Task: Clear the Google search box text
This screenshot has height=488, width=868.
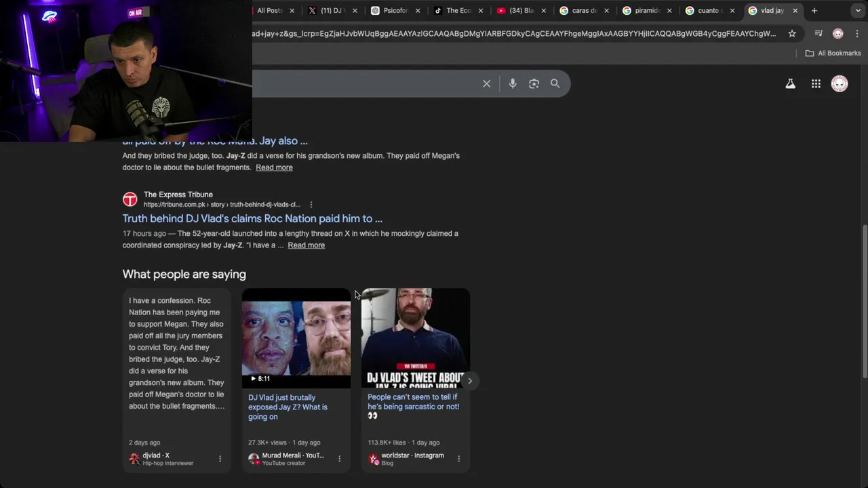Action: (486, 83)
